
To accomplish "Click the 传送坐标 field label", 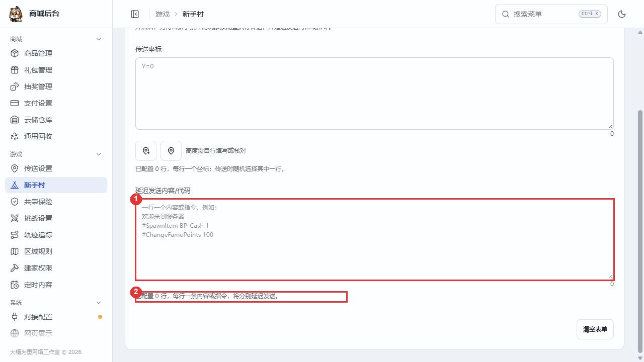I will coord(148,49).
